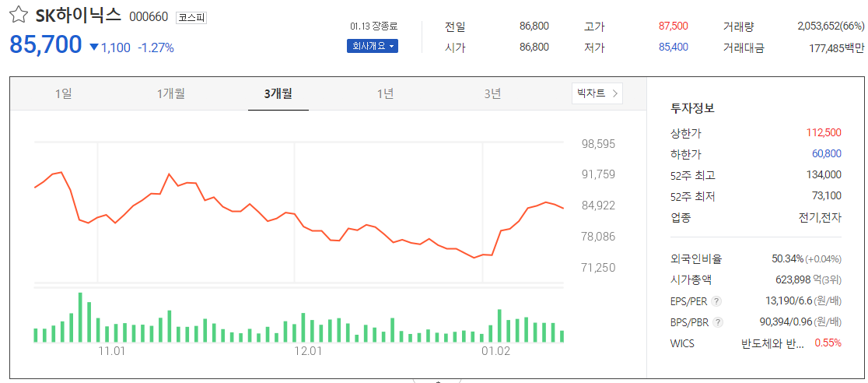The image size is (868, 383).
Task: Click the EPS/PER help question mark
Action: pyautogui.click(x=716, y=301)
